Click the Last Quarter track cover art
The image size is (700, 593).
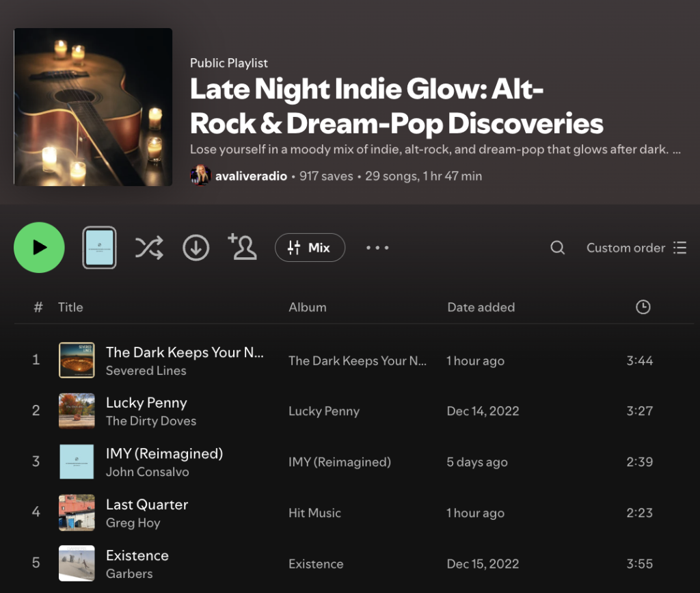click(77, 512)
